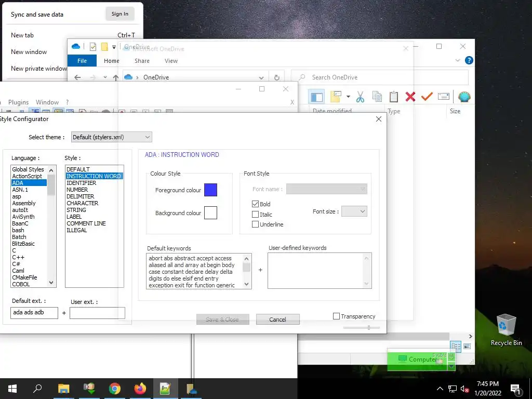Click New window in Firefox menu
532x399 pixels.
(29, 52)
